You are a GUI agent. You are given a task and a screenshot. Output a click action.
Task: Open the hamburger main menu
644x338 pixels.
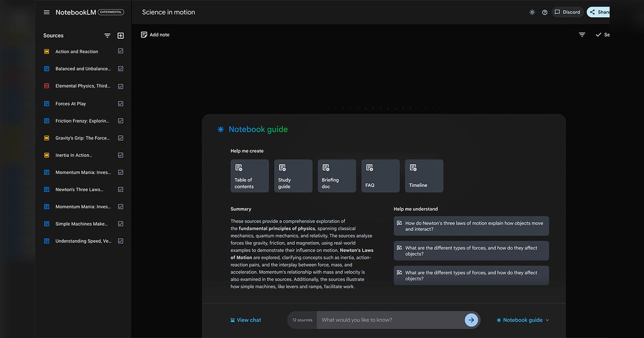click(47, 12)
